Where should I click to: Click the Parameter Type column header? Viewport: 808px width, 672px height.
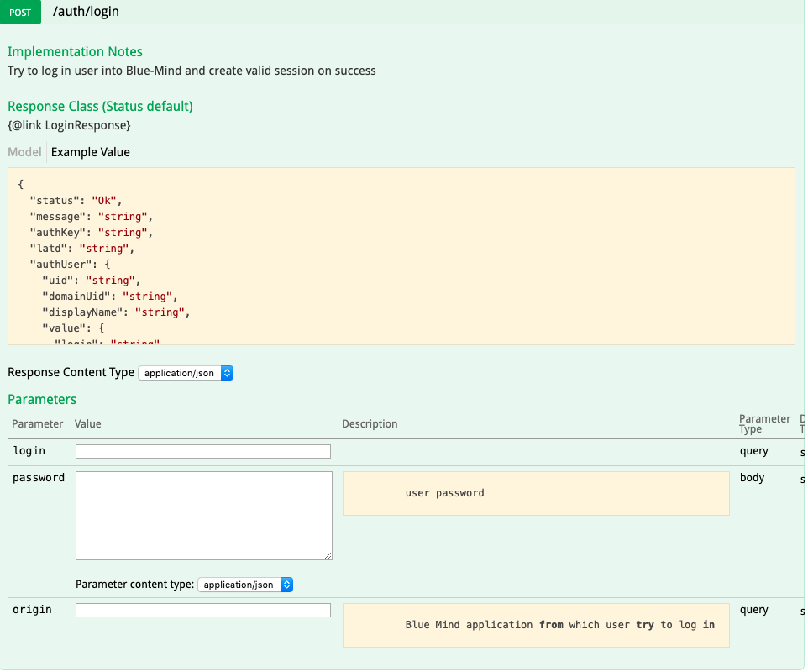point(763,424)
